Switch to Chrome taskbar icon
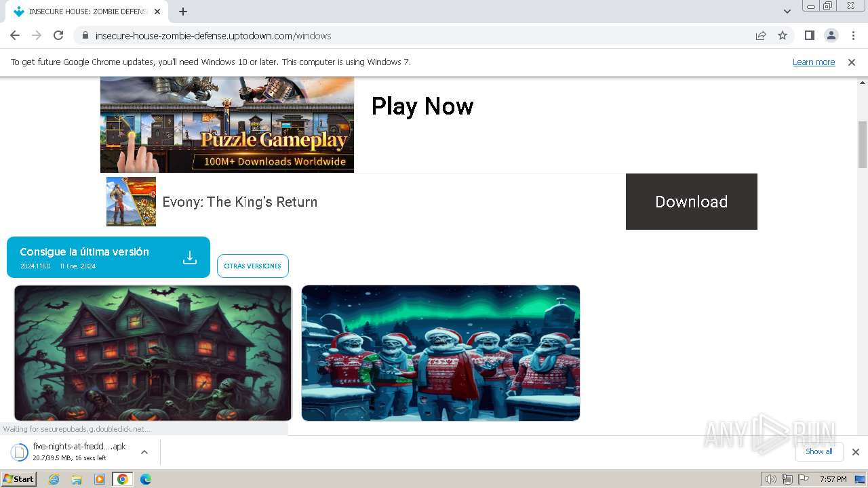 click(x=122, y=479)
